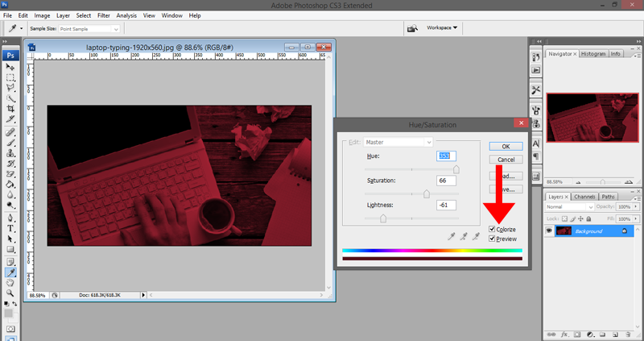This screenshot has width=644, height=341.
Task: Select the Lasso tool
Action: coord(10,88)
